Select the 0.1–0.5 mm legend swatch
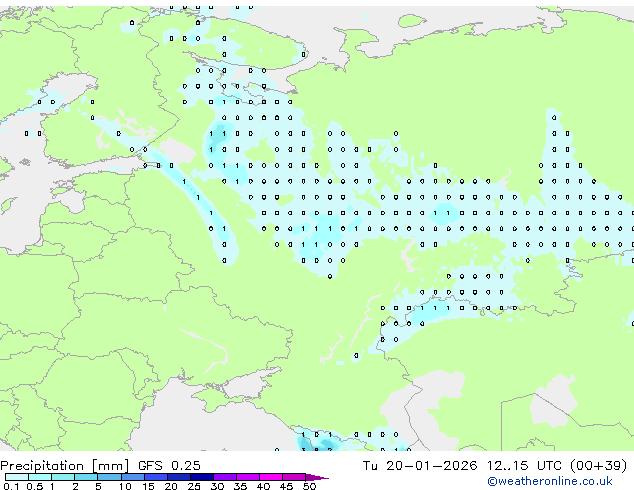The image size is (634, 490). 17,477
